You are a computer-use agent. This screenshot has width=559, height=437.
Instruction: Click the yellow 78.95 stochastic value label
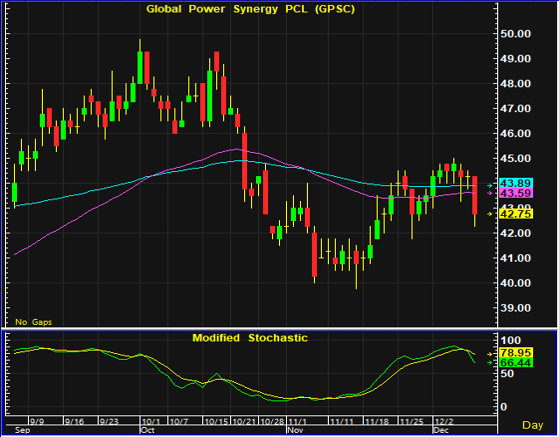click(x=516, y=353)
